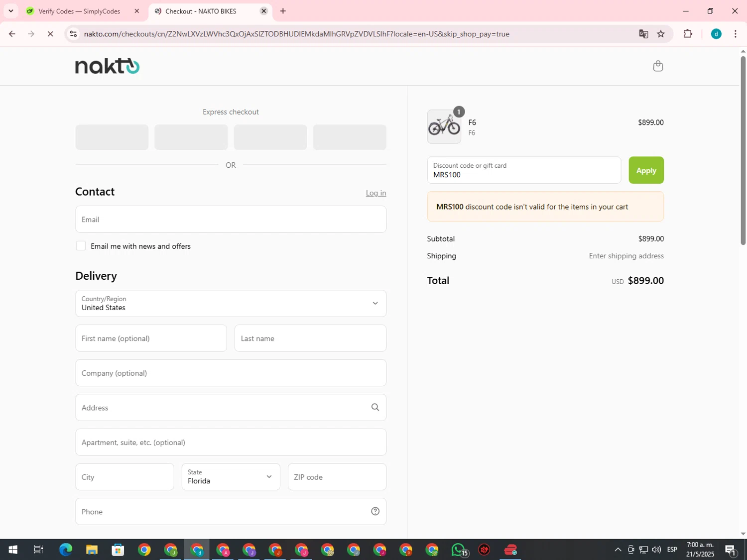Switch ESP keyboard language indicator
Image resolution: width=747 pixels, height=560 pixels.
tap(672, 550)
